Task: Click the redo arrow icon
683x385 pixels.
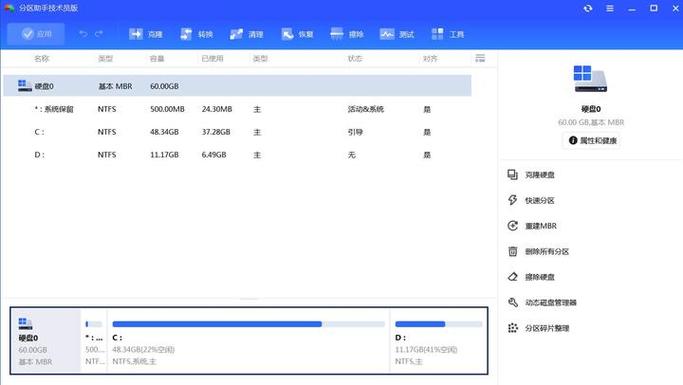Action: click(99, 34)
